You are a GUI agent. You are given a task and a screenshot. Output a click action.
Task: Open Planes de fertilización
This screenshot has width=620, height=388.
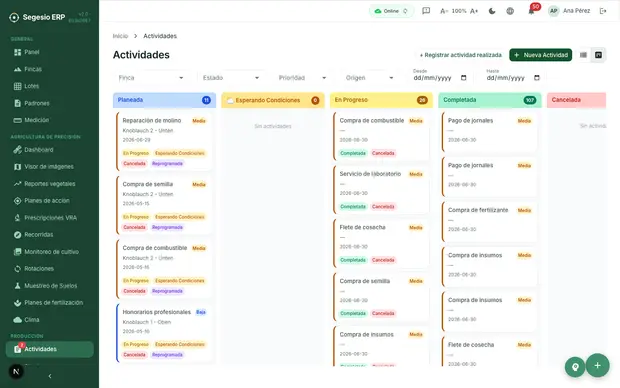49,303
